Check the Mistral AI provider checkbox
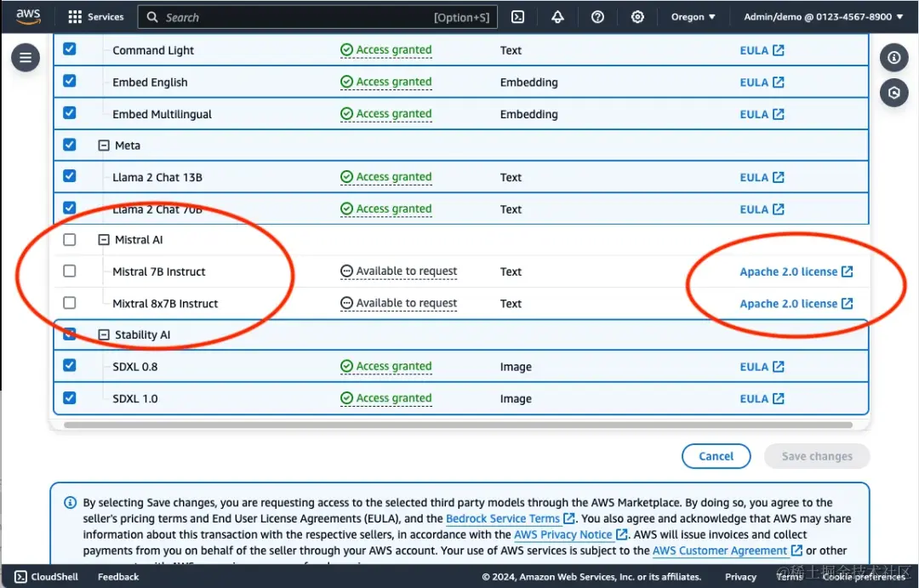Screen dimensions: 919x588 pos(69,239)
